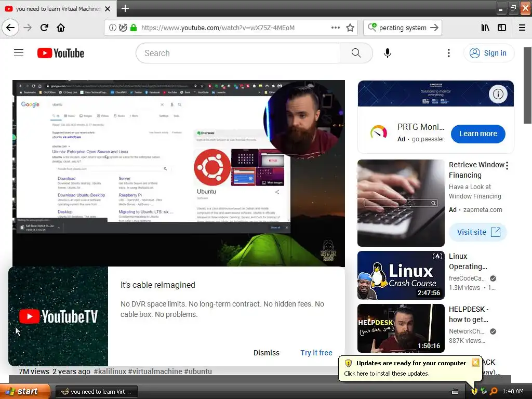Click the browser search engine icon

point(372,28)
